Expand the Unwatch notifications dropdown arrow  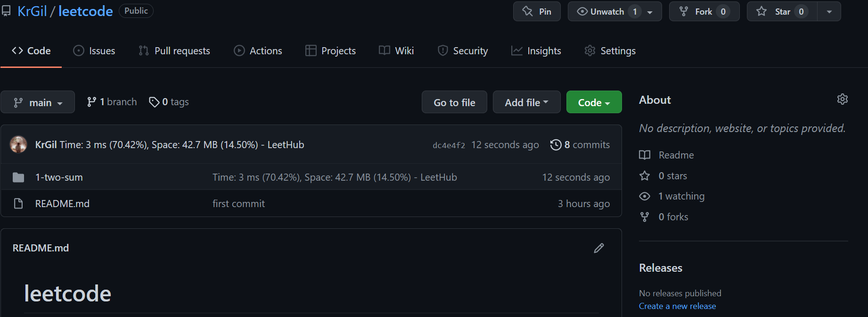coord(650,12)
